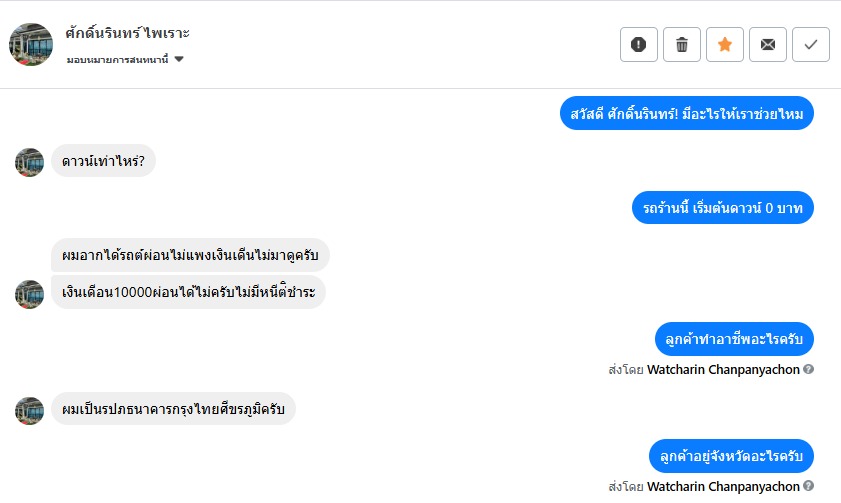Expand the มอบหมายการสนทนานี้ assignment dropdown
The width and height of the screenshot is (841, 503).
179,60
